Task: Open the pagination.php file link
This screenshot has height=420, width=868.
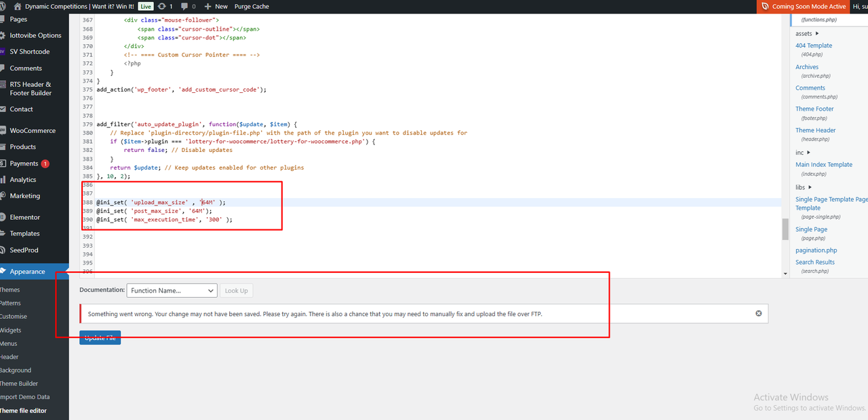Action: (x=816, y=250)
